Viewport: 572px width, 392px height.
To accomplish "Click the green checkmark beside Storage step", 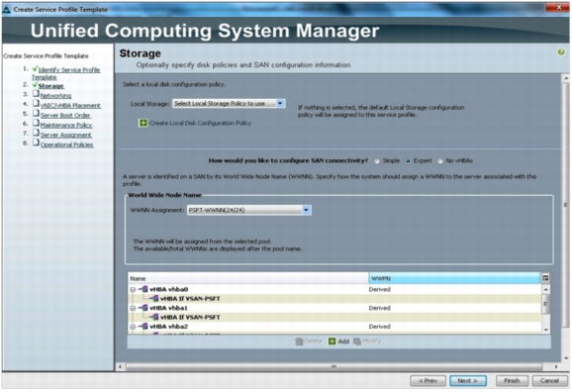I will pyautogui.click(x=35, y=85).
